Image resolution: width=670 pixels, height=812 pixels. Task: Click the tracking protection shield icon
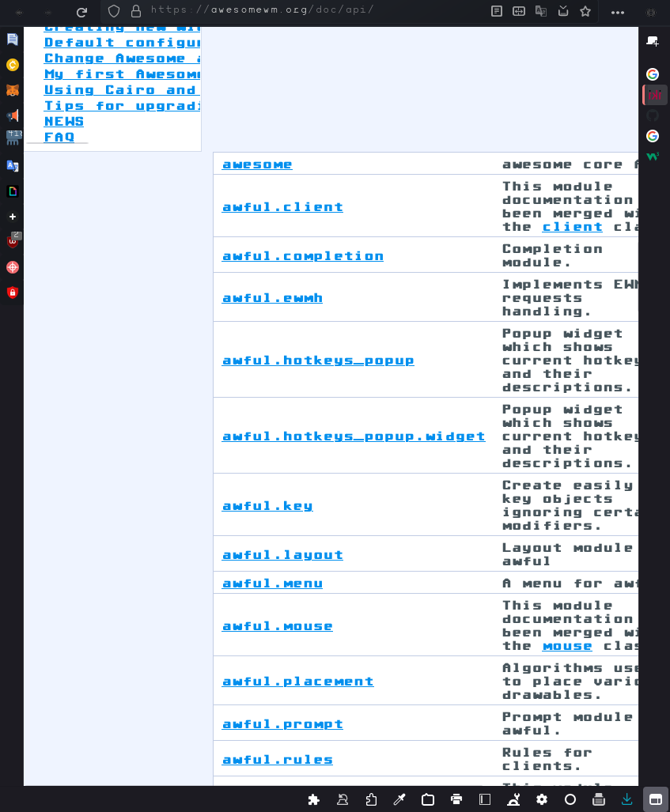click(114, 11)
